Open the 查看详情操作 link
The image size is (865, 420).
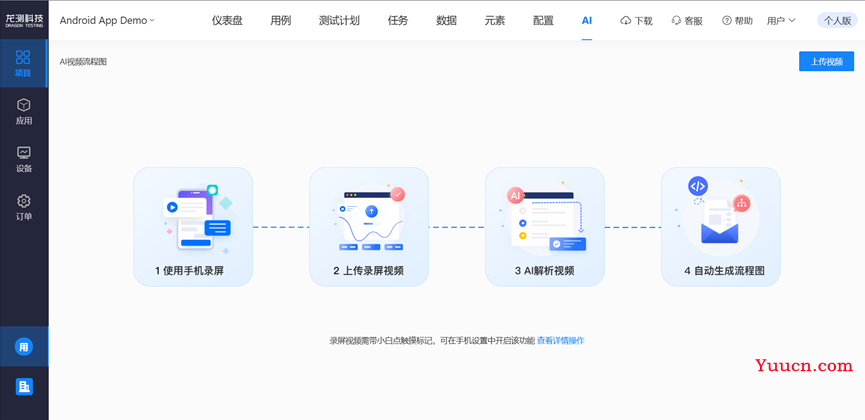point(561,341)
